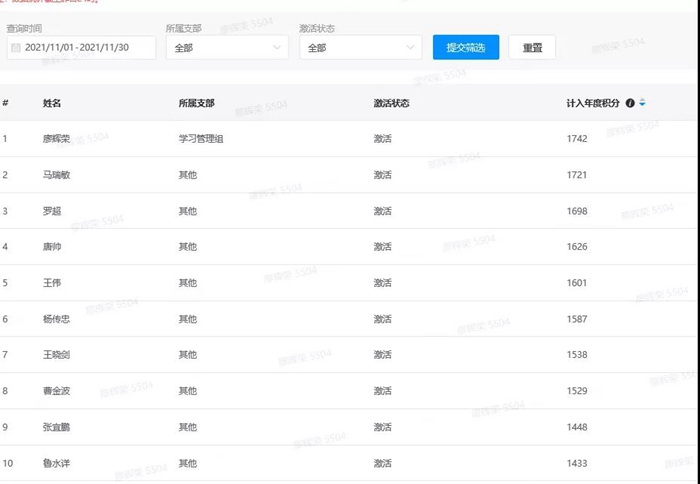Select the name 罗超 in row 3
This screenshot has width=700, height=484.
[x=52, y=211]
